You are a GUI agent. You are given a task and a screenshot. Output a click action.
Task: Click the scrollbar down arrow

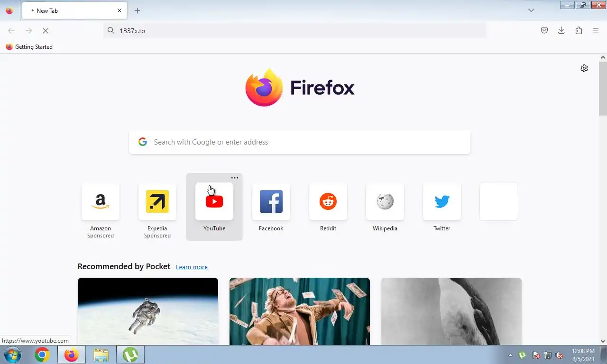(603, 341)
